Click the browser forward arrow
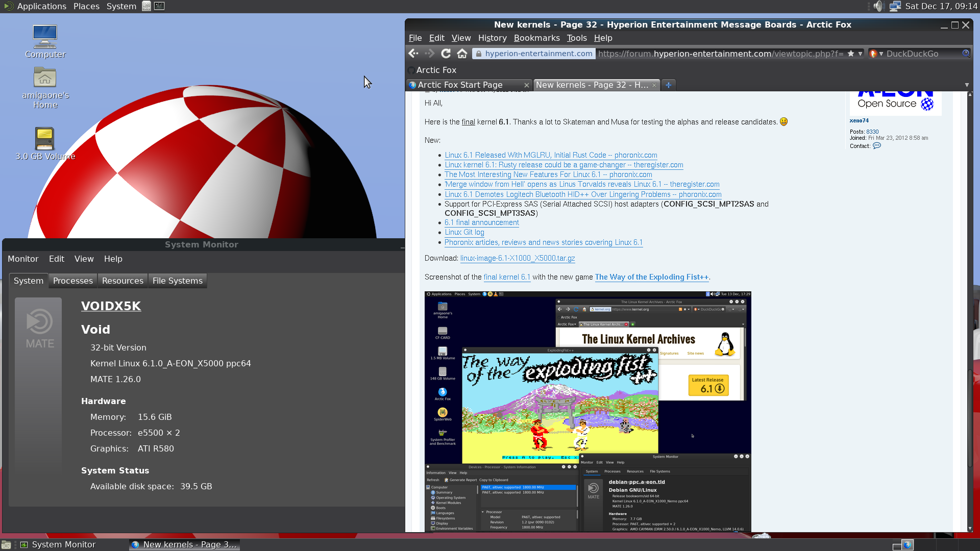The width and height of the screenshot is (980, 551). coord(430,54)
